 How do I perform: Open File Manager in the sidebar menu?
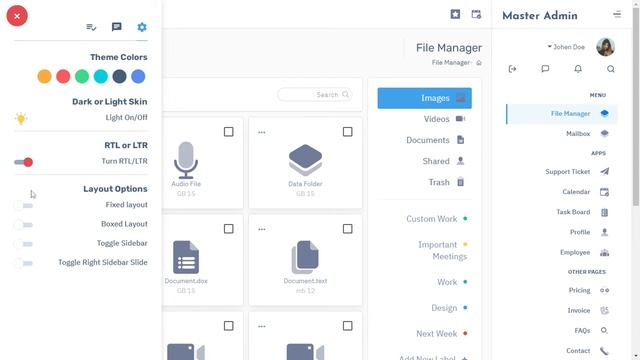coord(562,113)
